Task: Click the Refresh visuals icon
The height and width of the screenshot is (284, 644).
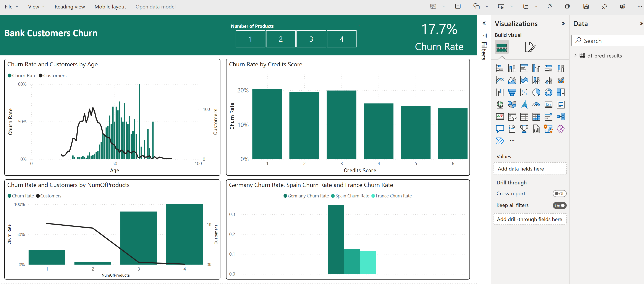Action: pos(550,7)
